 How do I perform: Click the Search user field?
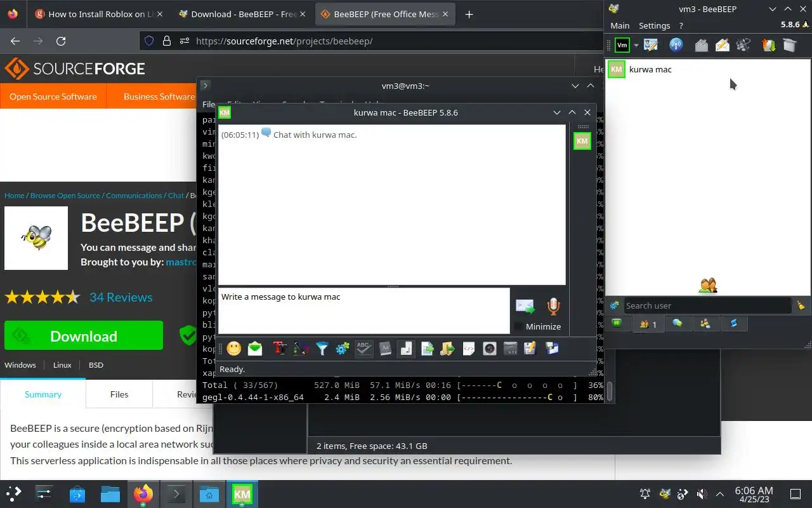(707, 305)
